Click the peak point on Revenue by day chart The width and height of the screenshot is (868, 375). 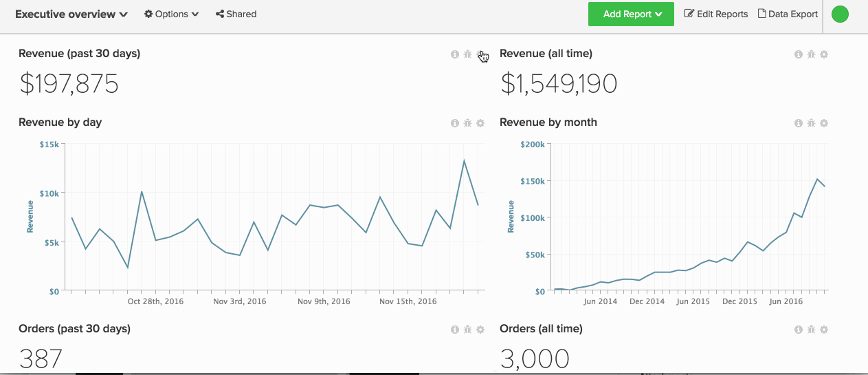(x=465, y=160)
